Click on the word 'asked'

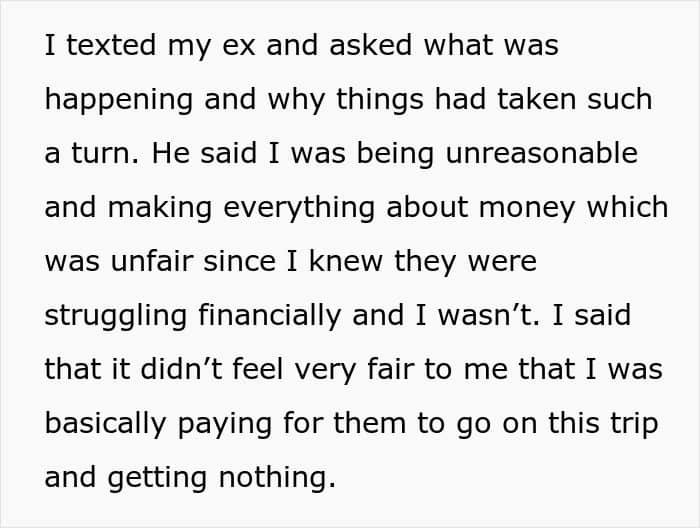pyautogui.click(x=370, y=45)
